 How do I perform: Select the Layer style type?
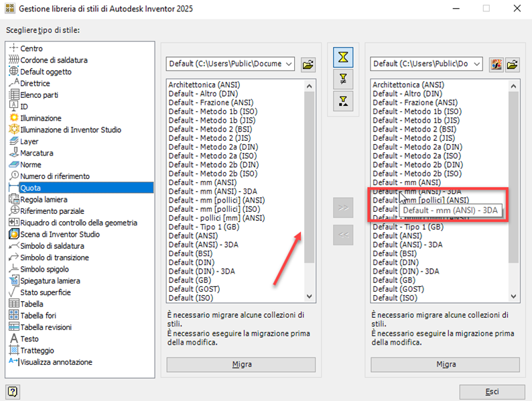[x=23, y=141]
